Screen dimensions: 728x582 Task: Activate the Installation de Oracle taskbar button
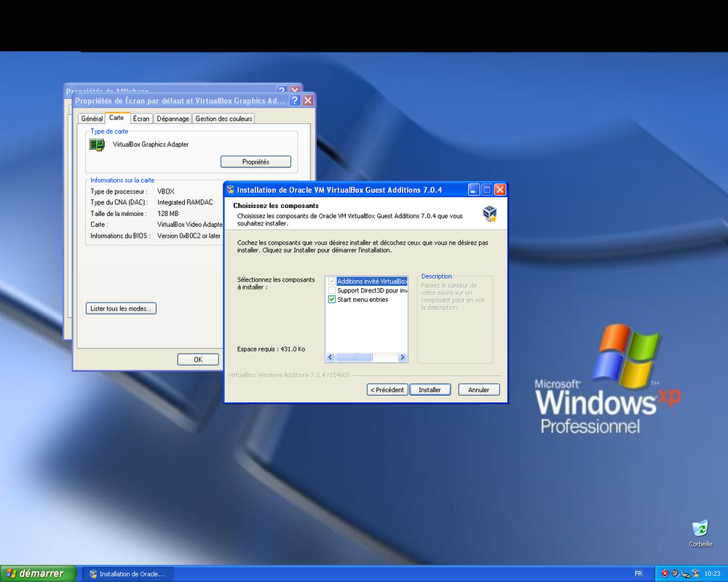pyautogui.click(x=127, y=574)
